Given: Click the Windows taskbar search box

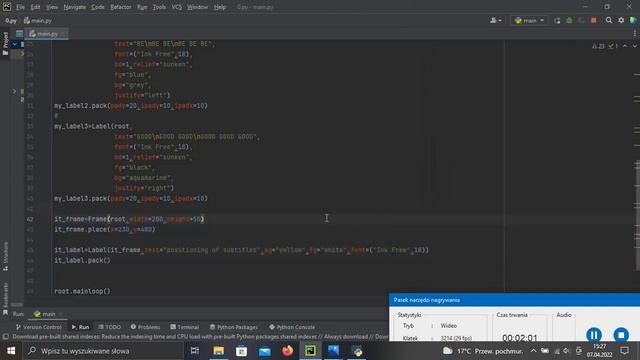Looking at the screenshot, I should (103, 351).
